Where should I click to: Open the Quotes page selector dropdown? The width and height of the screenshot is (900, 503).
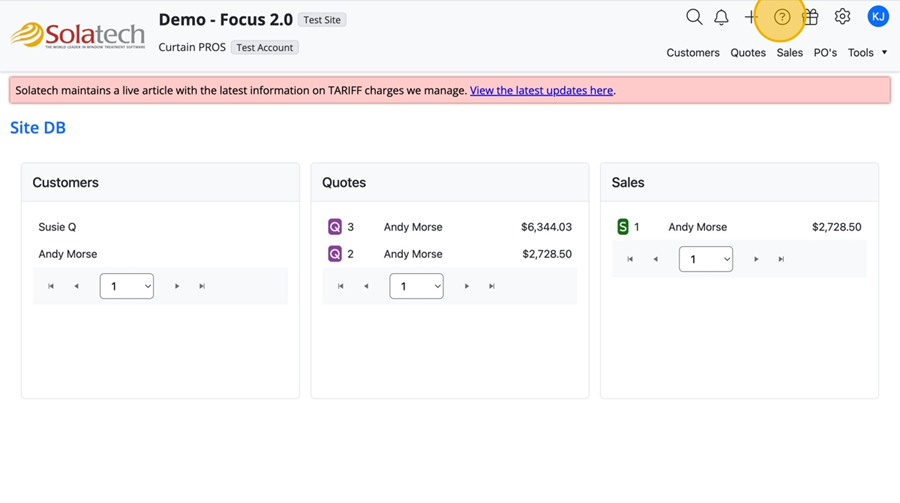point(416,286)
